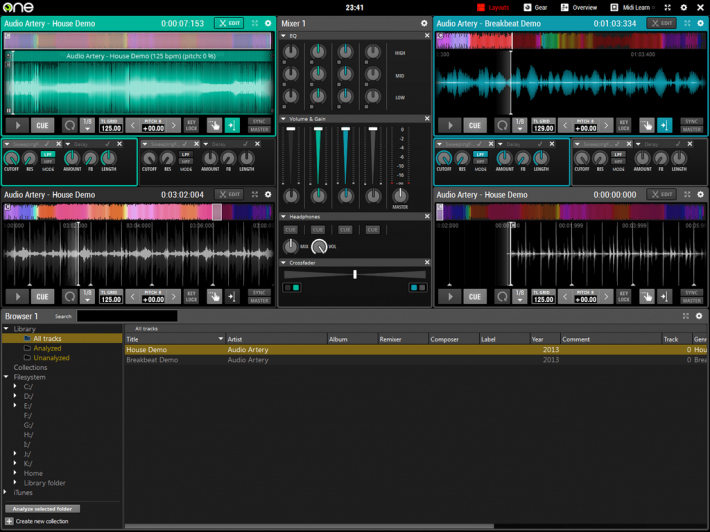
Task: Play the House Demo deck at 0:00:07:153
Action: point(18,125)
